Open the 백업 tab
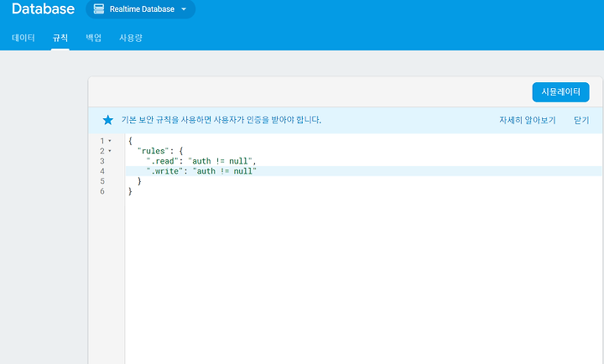This screenshot has width=604, height=364. tap(94, 38)
